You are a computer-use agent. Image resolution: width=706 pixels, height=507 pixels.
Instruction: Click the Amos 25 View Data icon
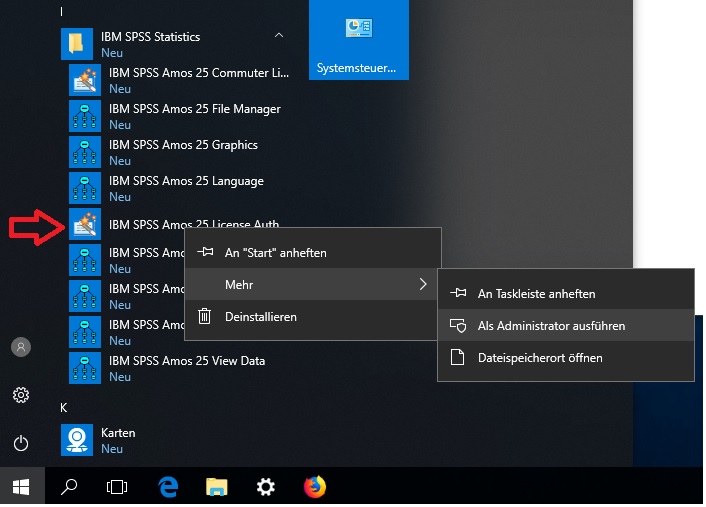tap(85, 368)
